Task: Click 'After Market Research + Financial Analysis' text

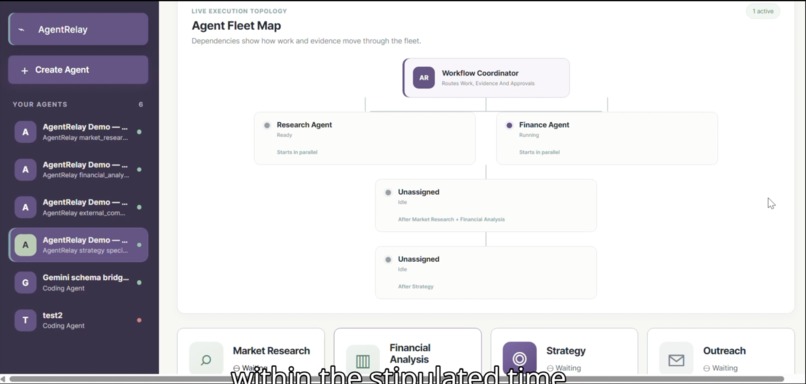Action: (451, 220)
